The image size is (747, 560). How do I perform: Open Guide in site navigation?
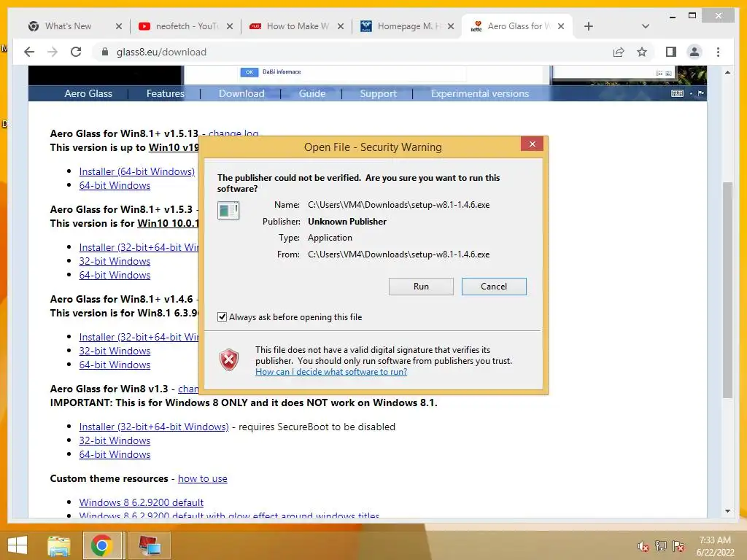pyautogui.click(x=312, y=93)
